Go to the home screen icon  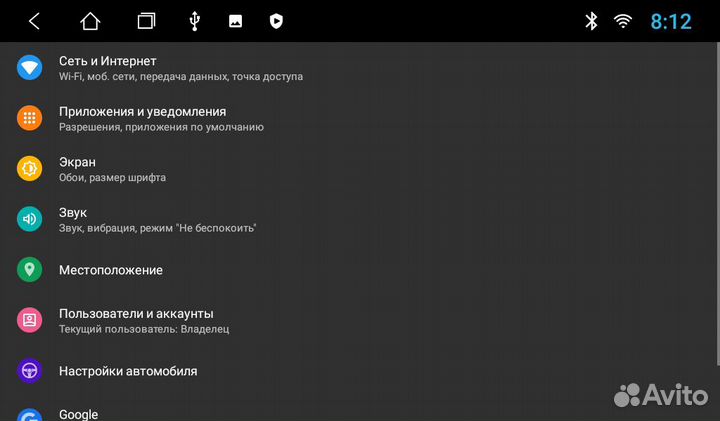pyautogui.click(x=91, y=21)
